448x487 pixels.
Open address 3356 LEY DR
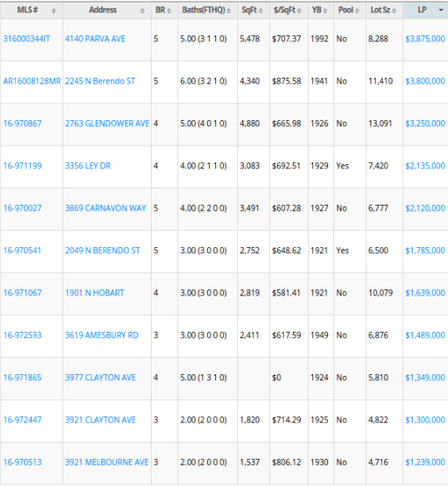tap(88, 166)
